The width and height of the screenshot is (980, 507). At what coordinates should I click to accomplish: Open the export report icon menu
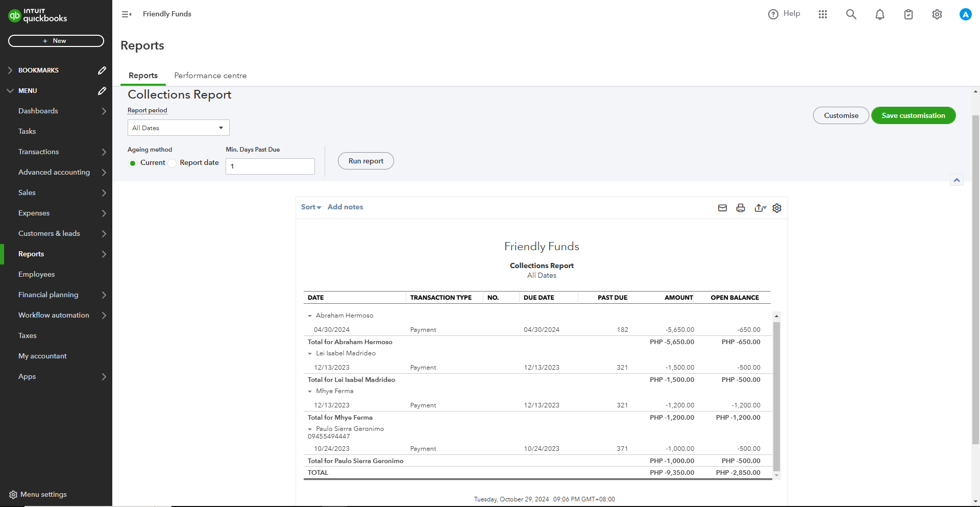point(760,208)
